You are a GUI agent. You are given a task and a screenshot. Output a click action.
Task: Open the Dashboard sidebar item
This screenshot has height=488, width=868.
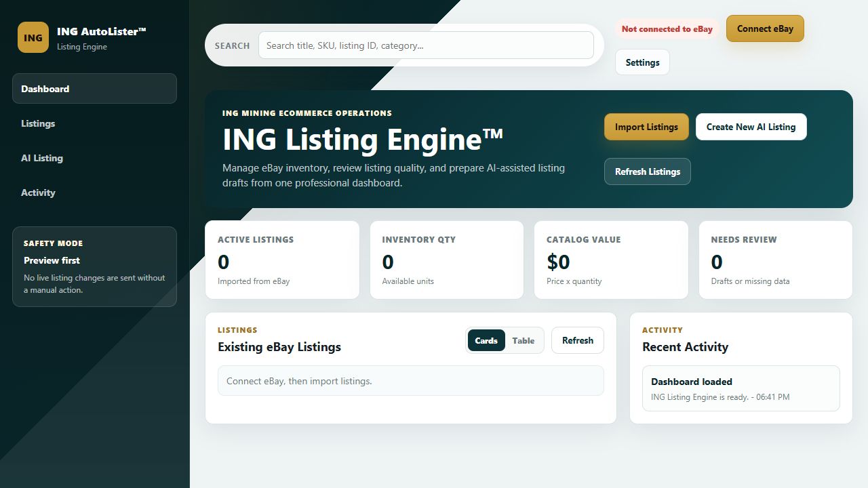click(x=94, y=89)
